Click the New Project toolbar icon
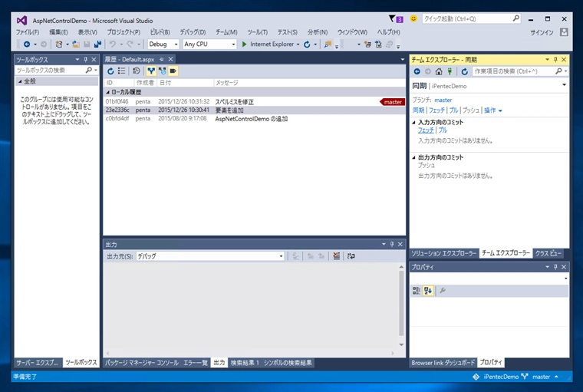 (x=59, y=44)
